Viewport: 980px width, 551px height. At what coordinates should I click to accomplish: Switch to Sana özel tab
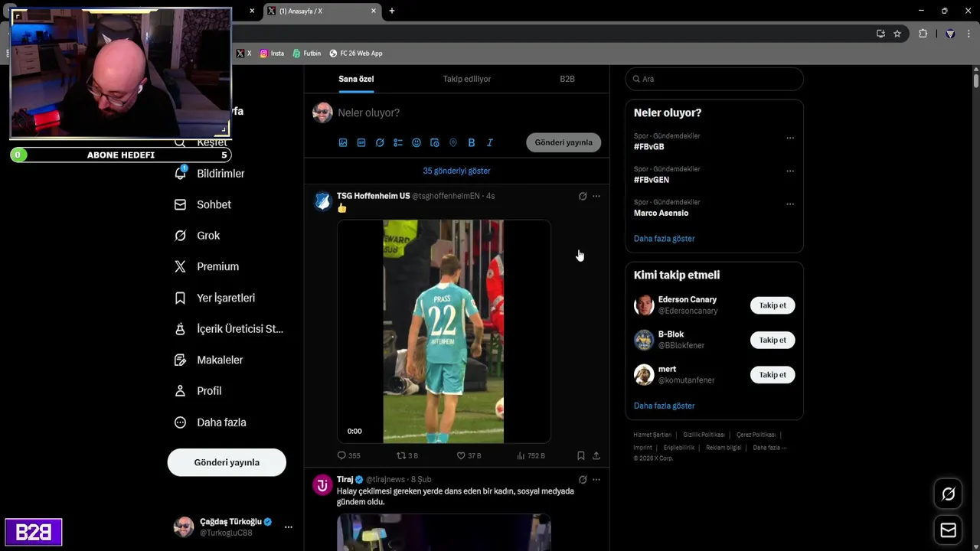click(356, 79)
